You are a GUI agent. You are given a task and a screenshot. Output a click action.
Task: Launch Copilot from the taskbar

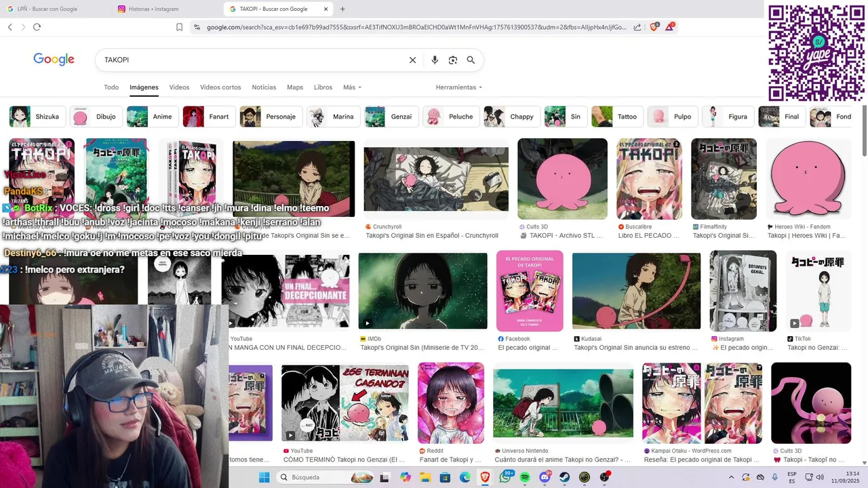tap(406, 477)
